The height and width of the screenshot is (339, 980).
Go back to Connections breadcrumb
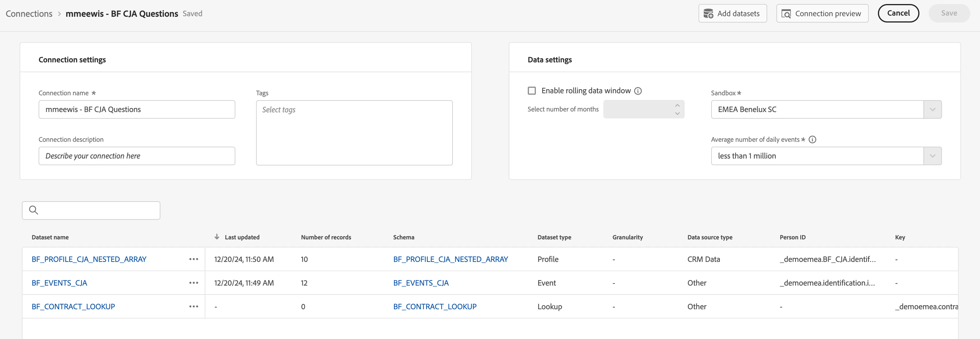[29, 14]
